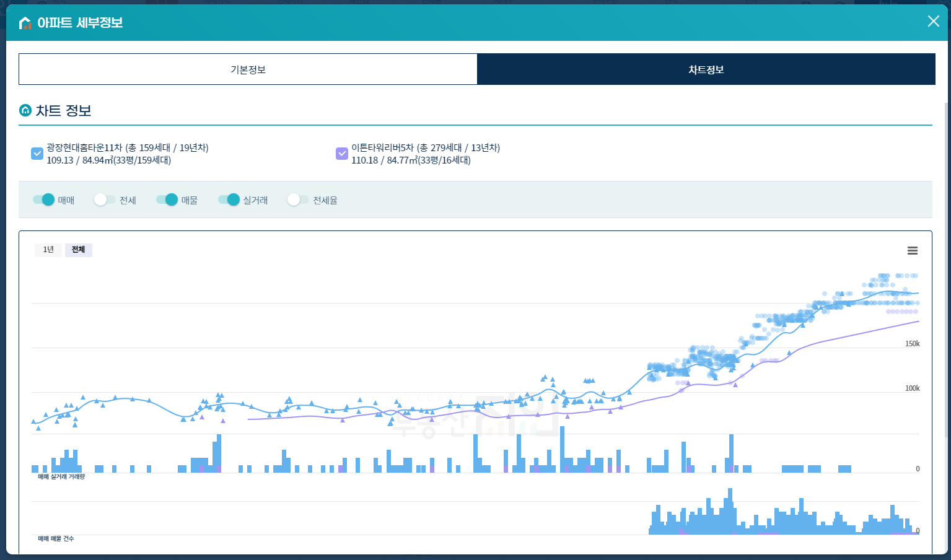Click the 이튼타워리버5차 110.18 / 84.77㎡ text
The height and width of the screenshot is (560, 951).
pyautogui.click(x=426, y=154)
